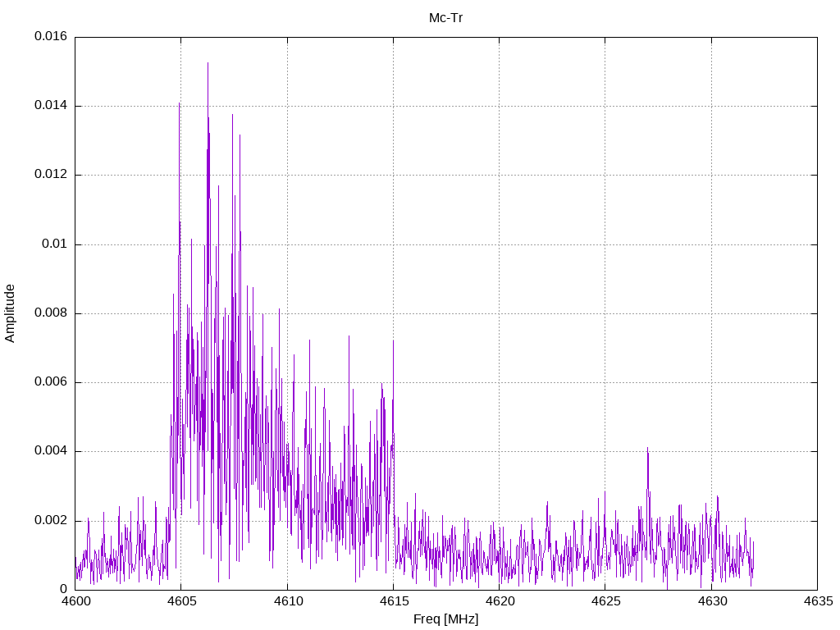Click the 0.006 y-axis tick label
Image resolution: width=840 pixels, height=630 pixels.
51,382
